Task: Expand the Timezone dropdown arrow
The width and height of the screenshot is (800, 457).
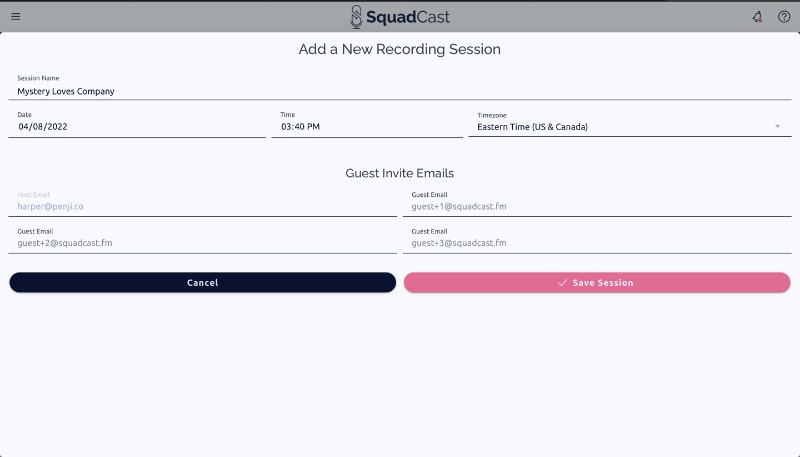Action: click(x=778, y=126)
